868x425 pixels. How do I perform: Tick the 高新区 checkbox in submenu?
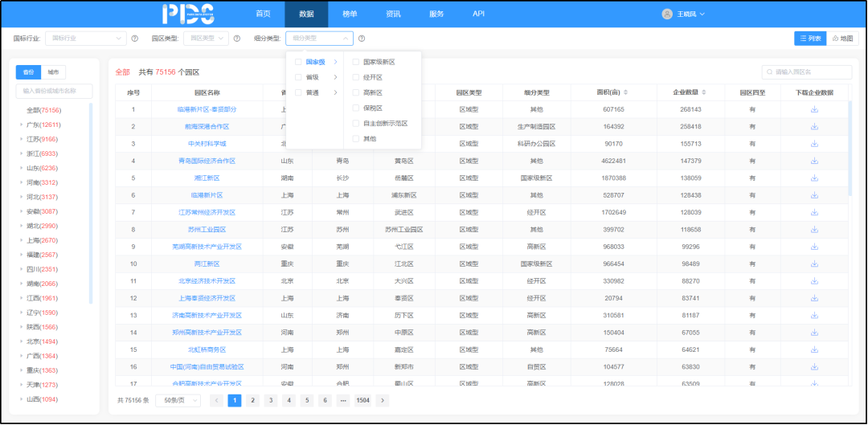click(356, 92)
